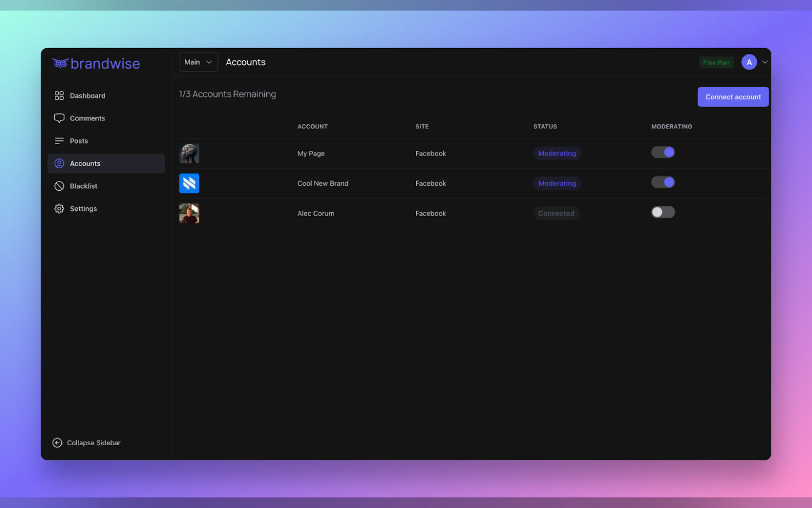Screen dimensions: 812x508
Task: Click the Alec Corum profile thumbnail
Action: click(x=189, y=213)
